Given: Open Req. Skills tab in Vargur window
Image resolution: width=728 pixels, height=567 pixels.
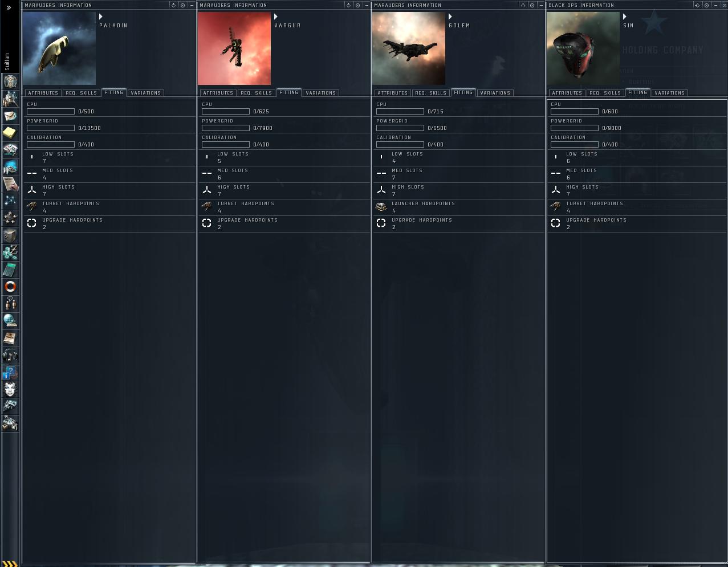Looking at the screenshot, I should [x=256, y=93].
